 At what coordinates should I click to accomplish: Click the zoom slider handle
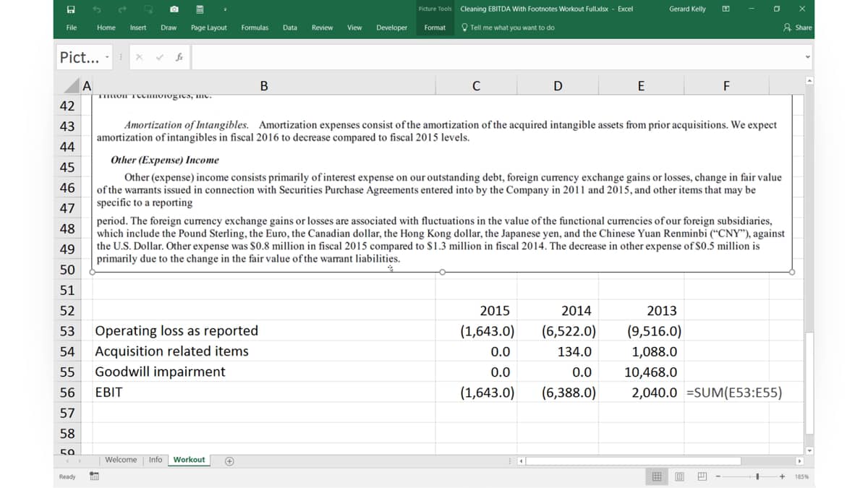point(757,476)
